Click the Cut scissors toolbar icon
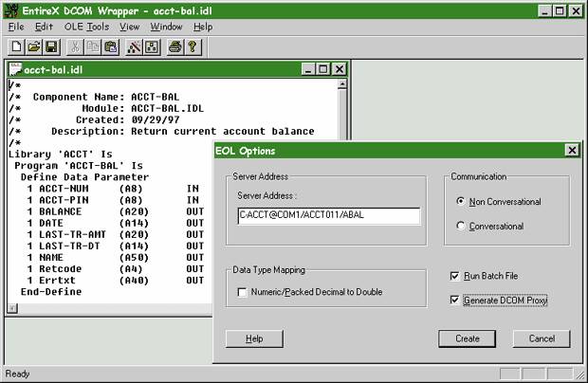Image resolution: width=588 pixels, height=383 pixels. coord(75,46)
